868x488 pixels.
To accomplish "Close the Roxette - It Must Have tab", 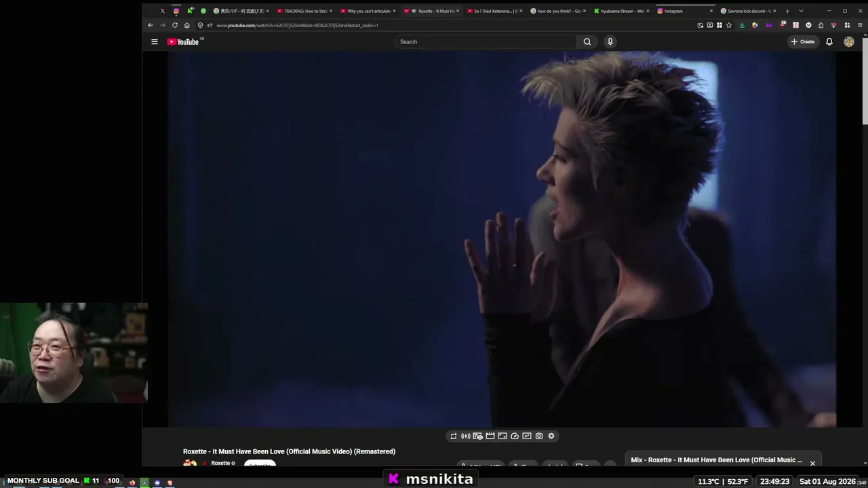I will pyautogui.click(x=458, y=11).
